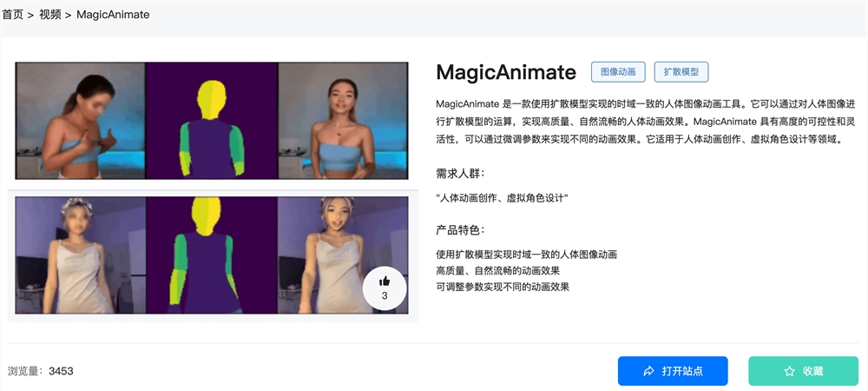Click the 产品特色 section heading

pyautogui.click(x=460, y=230)
